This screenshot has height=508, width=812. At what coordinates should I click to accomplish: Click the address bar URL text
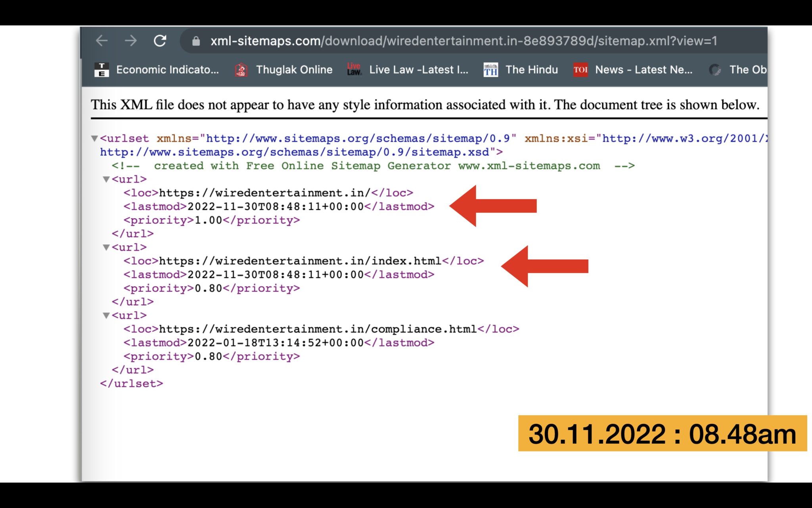tap(463, 41)
